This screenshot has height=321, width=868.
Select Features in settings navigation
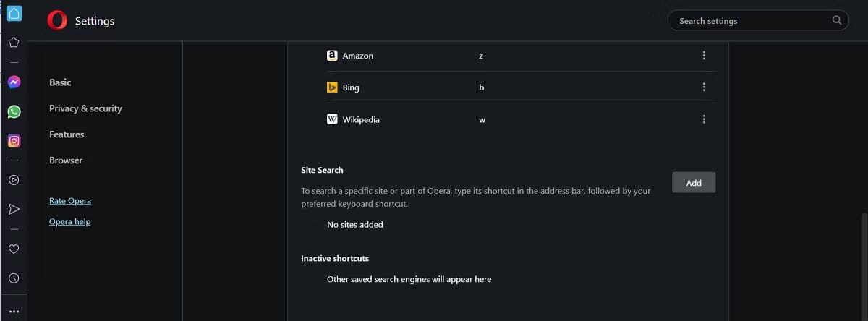67,134
